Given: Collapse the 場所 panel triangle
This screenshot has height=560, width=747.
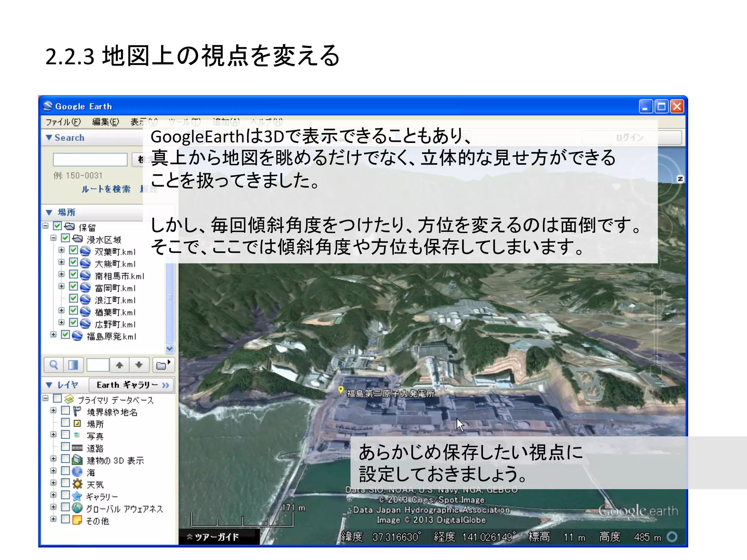Looking at the screenshot, I should tap(49, 212).
